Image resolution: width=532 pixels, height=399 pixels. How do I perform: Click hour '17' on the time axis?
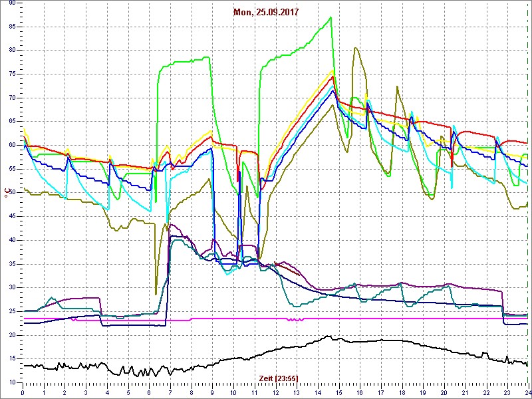[x=381, y=392]
